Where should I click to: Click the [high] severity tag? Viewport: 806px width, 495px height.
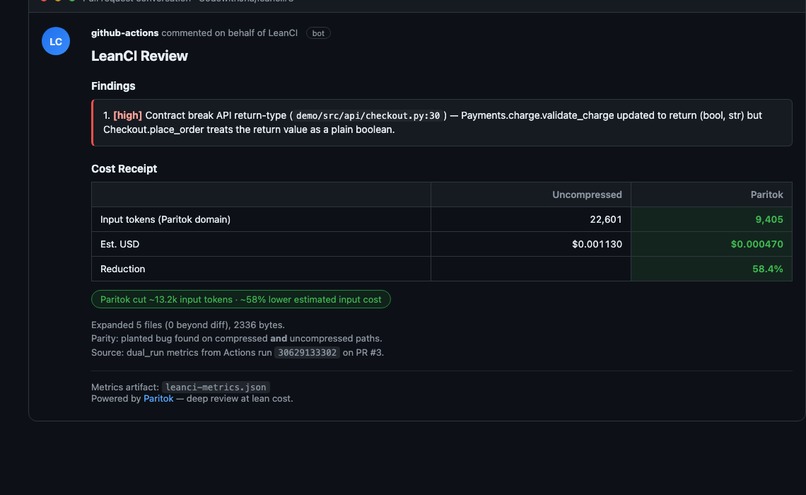(127, 116)
